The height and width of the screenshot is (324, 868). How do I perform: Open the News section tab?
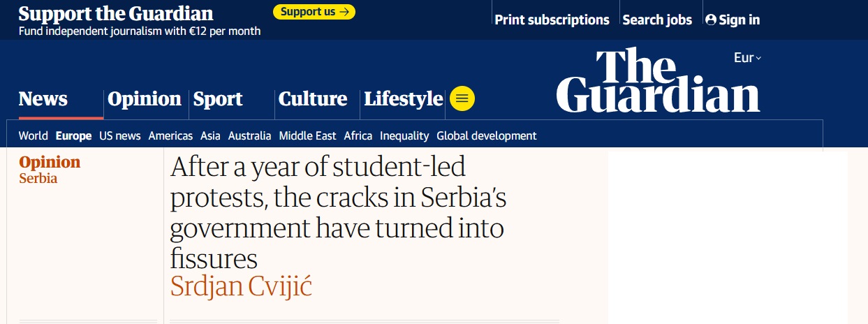pyautogui.click(x=43, y=99)
